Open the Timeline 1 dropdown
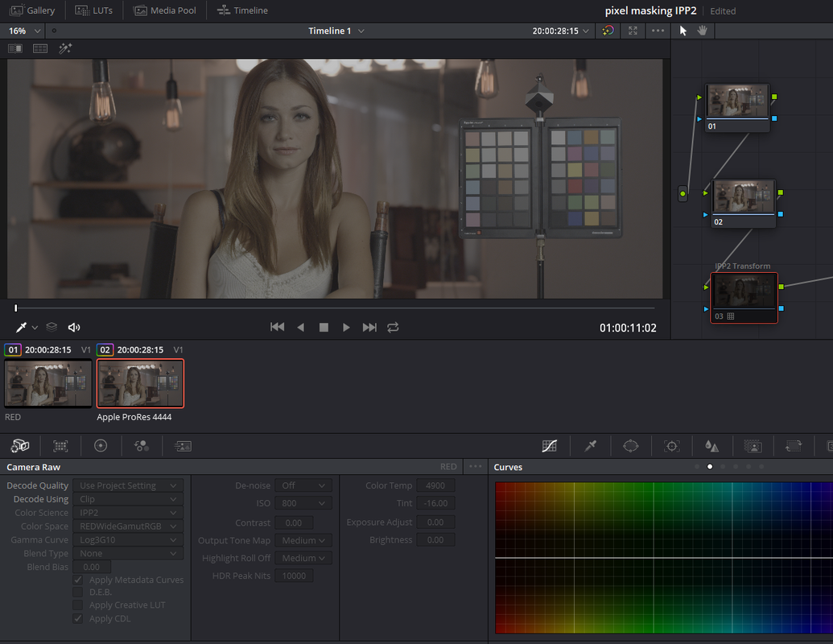This screenshot has height=644, width=833. click(336, 31)
